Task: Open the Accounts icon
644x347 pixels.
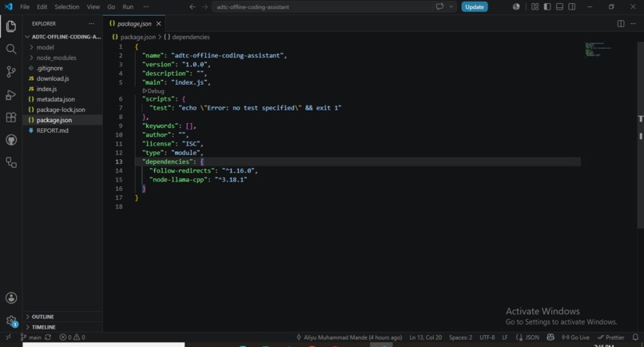Action: [11, 297]
